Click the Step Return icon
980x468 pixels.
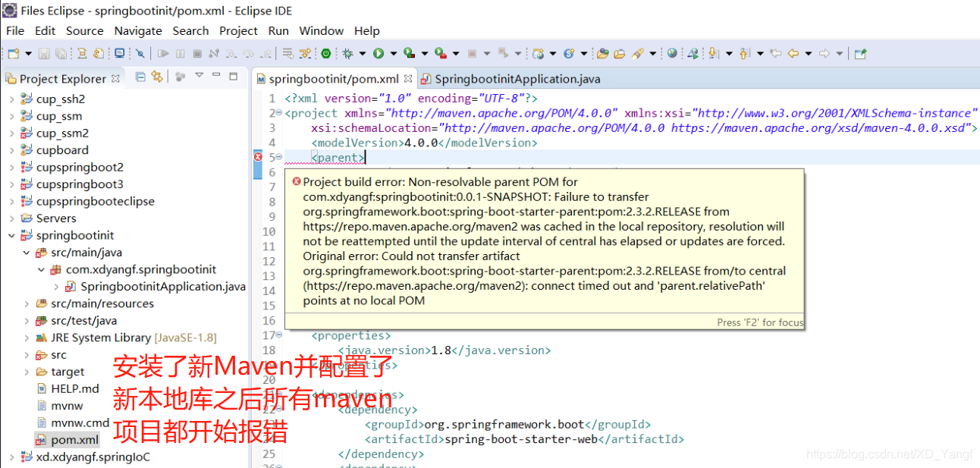265,54
